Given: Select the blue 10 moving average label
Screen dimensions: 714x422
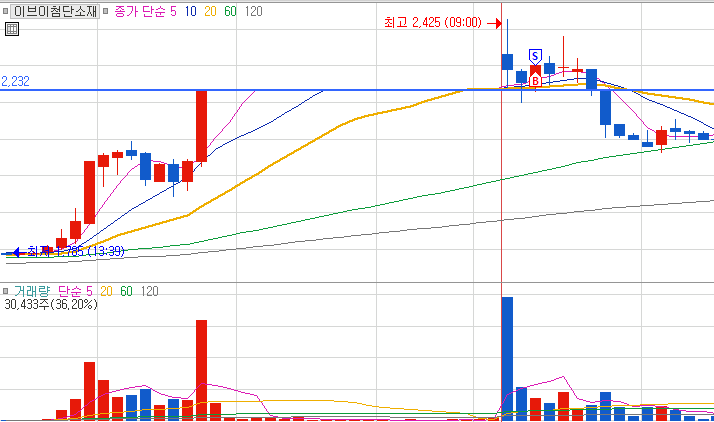Looking at the screenshot, I should tap(190, 11).
